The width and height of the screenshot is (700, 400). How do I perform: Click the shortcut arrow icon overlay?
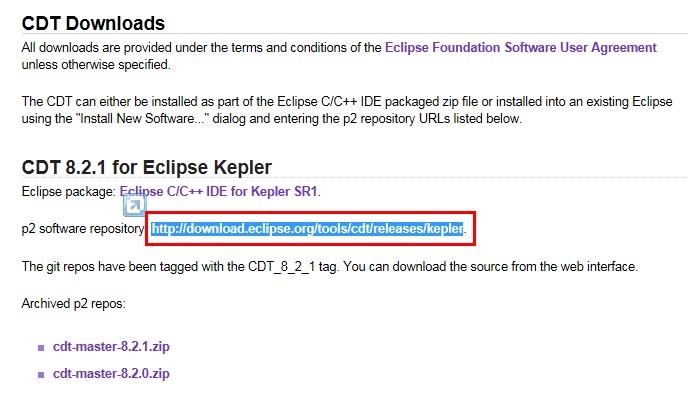134,206
